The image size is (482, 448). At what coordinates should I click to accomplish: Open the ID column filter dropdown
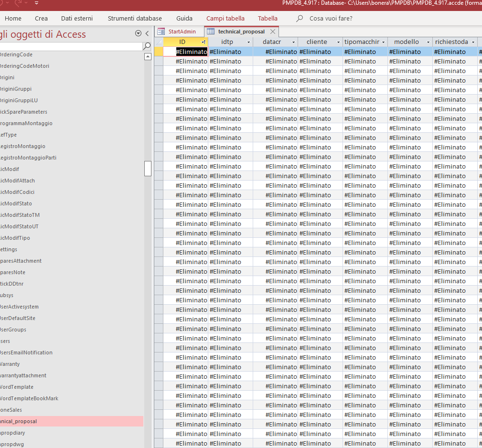204,42
